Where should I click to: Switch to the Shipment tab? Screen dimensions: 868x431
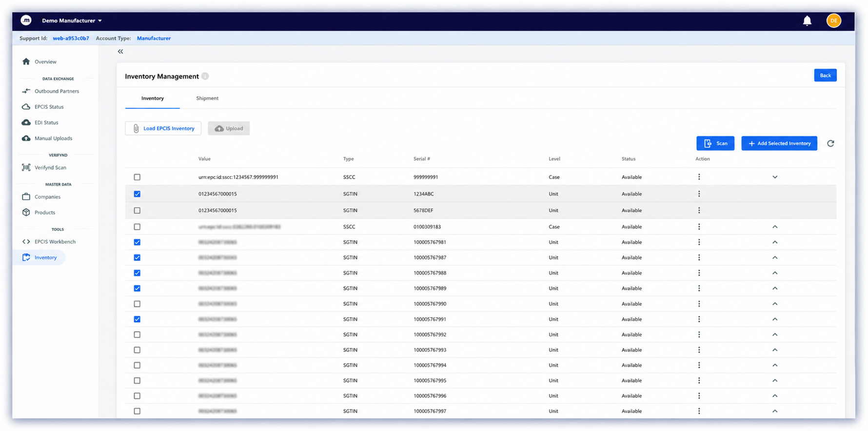click(207, 98)
